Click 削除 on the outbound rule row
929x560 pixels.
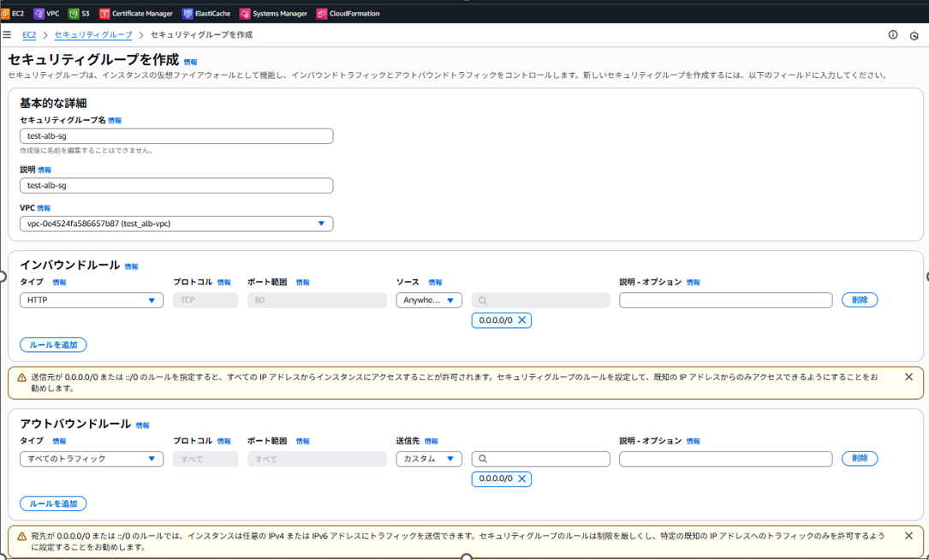[x=859, y=458]
